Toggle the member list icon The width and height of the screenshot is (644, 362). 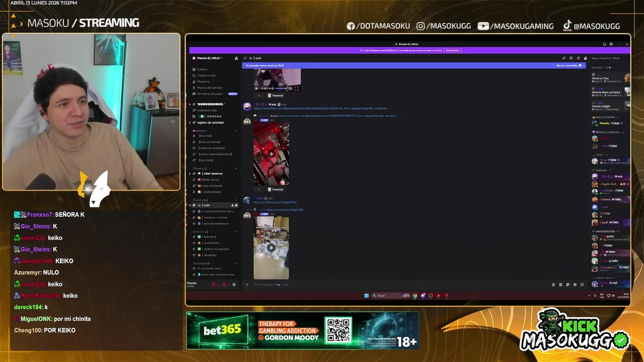pos(585,58)
